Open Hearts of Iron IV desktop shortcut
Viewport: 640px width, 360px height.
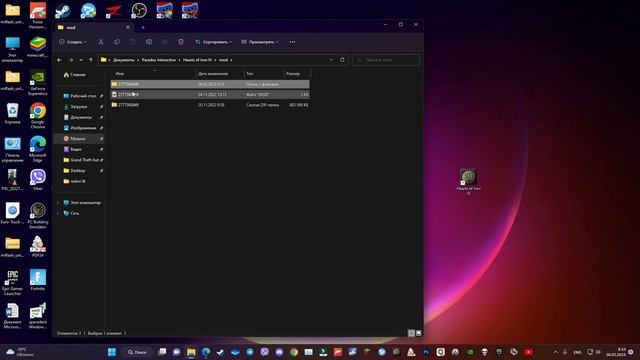coord(469,182)
